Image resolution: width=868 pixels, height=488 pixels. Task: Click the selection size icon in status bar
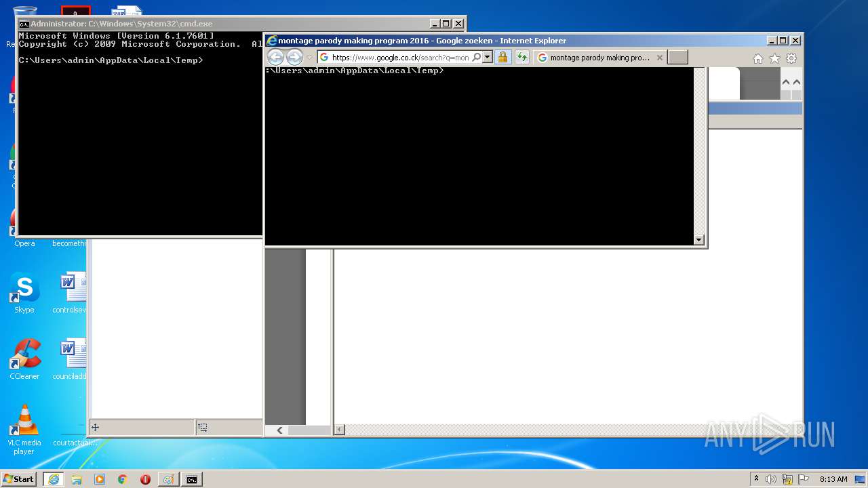point(203,427)
